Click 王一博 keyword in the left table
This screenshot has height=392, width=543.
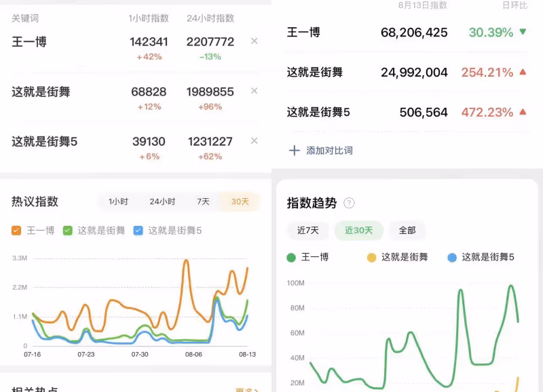29,42
